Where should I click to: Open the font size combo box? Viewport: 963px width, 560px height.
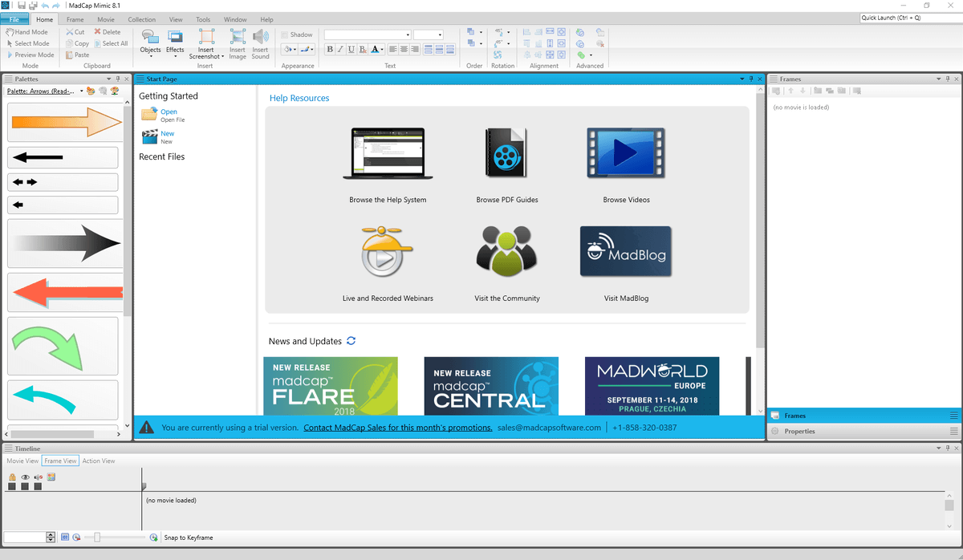[429, 34]
